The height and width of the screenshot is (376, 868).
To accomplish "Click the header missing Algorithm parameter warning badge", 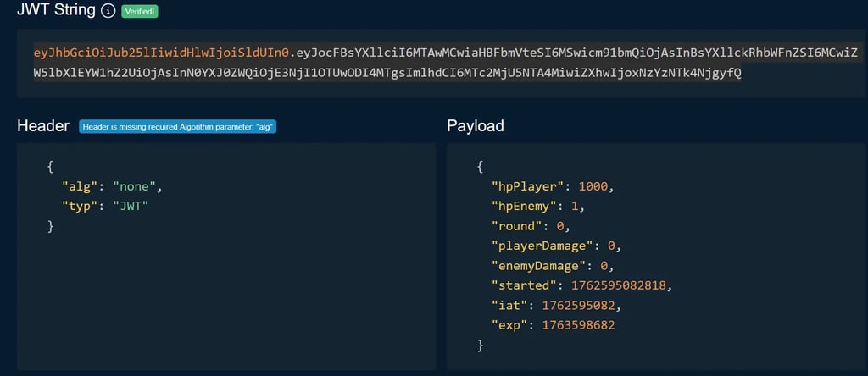I will point(178,126).
